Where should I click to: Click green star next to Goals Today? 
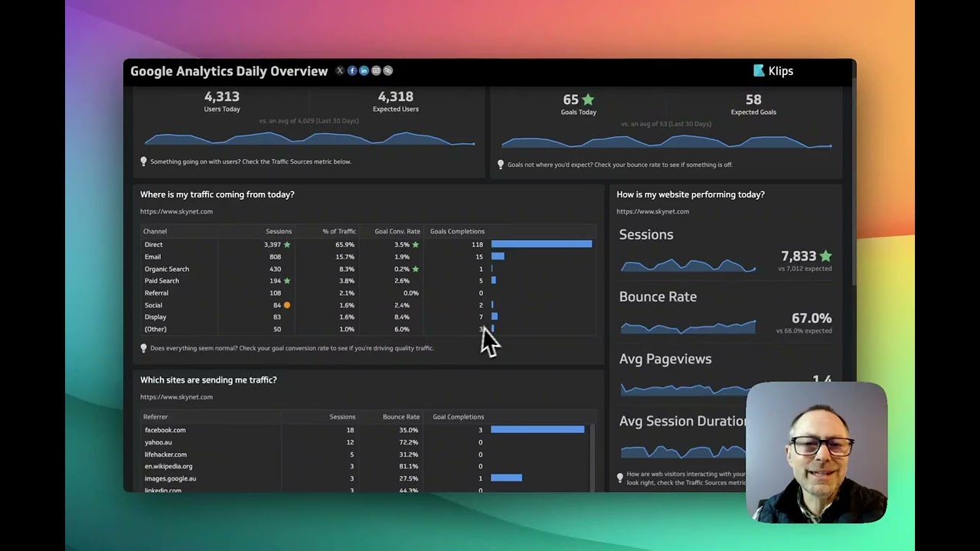click(x=588, y=99)
